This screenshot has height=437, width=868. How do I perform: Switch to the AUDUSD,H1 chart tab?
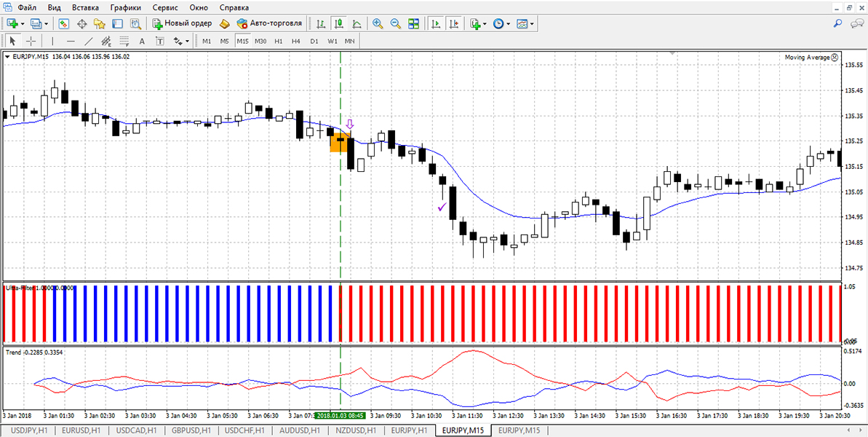point(300,430)
